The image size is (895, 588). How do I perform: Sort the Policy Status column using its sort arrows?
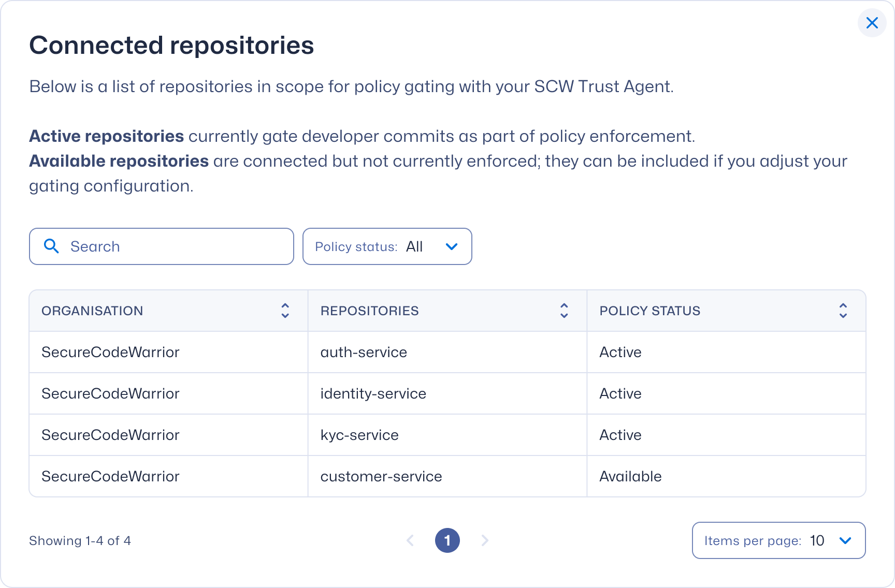pyautogui.click(x=843, y=311)
